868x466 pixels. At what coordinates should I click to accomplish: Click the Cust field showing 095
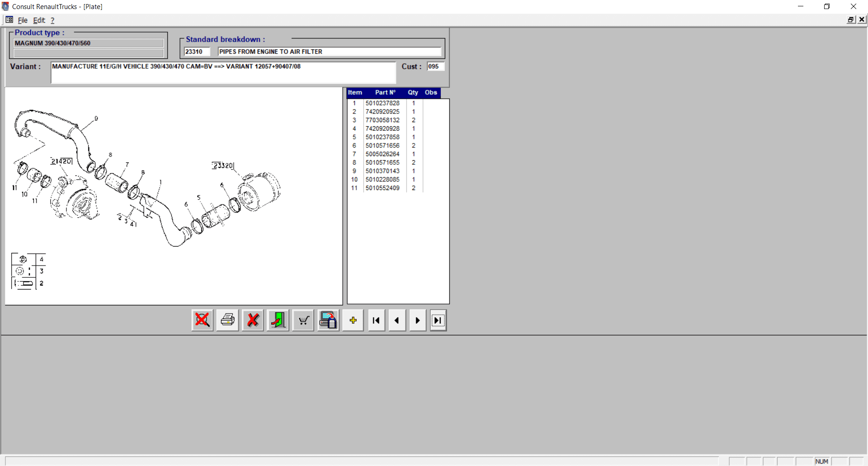pyautogui.click(x=436, y=67)
